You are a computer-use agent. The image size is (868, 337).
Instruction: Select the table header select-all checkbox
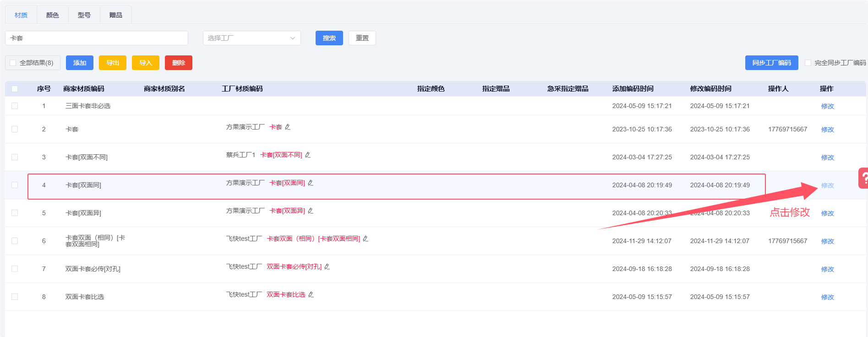click(x=15, y=89)
